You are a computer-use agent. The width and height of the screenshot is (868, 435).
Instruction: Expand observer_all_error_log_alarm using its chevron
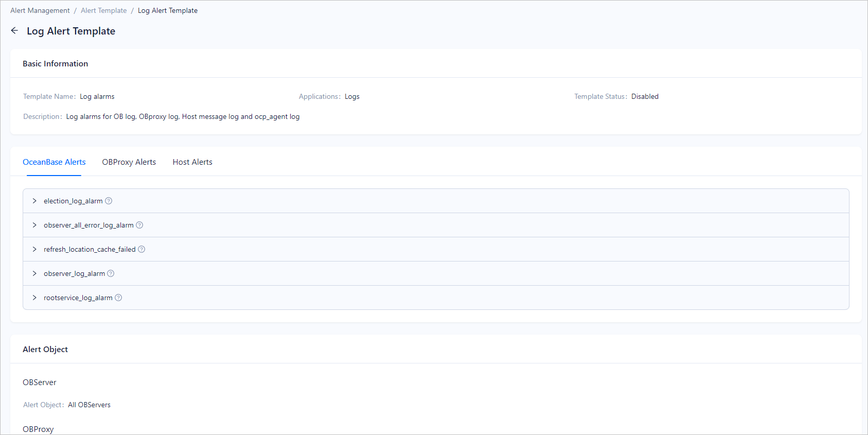coord(34,225)
